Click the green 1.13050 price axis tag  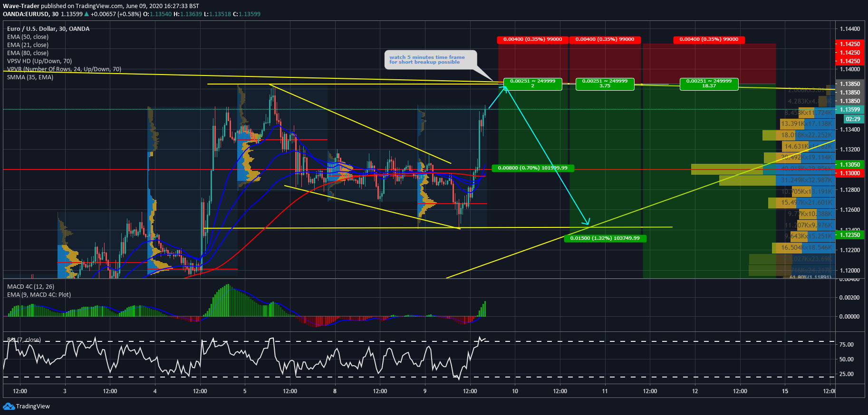pos(849,165)
